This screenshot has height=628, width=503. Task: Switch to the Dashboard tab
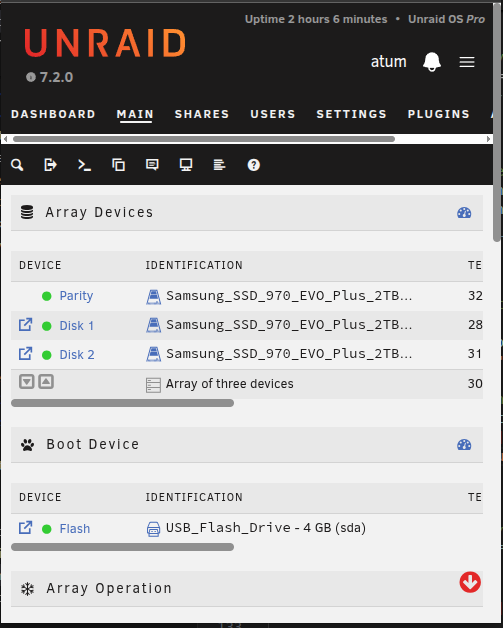tap(53, 114)
